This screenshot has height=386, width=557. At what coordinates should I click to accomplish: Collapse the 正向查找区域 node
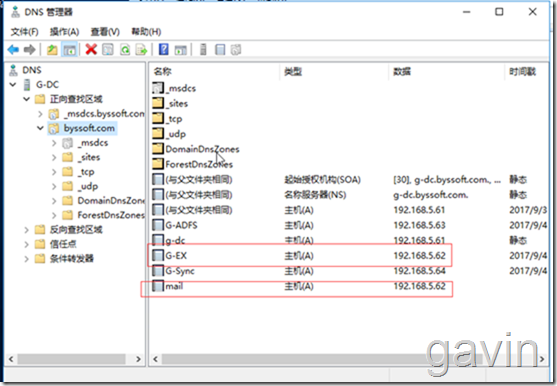[27, 99]
